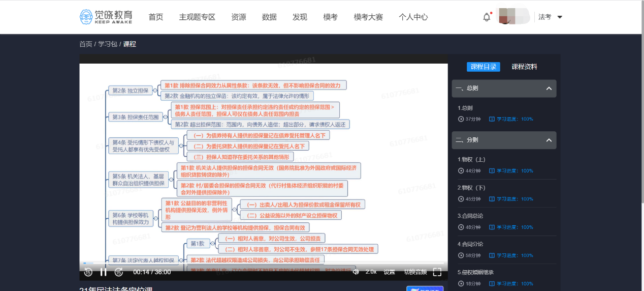Click 第2条 独立担保 node in video
The height and width of the screenshot is (291, 644).
tap(130, 91)
